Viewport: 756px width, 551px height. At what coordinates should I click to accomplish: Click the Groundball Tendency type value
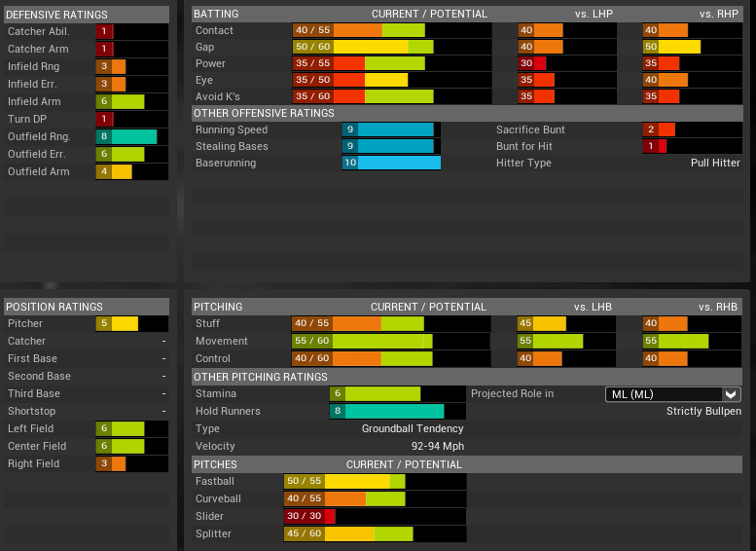[x=413, y=428]
